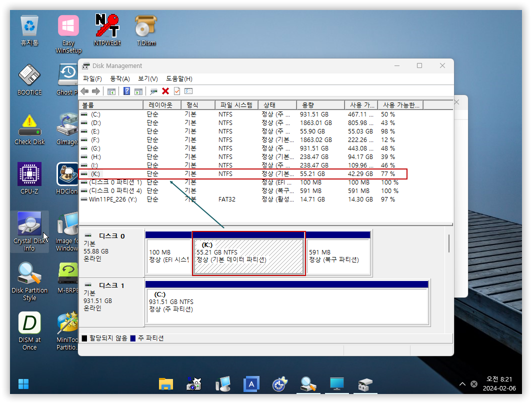
Task: Toggle the show/hide console tree toolbar icon
Action: point(111,91)
